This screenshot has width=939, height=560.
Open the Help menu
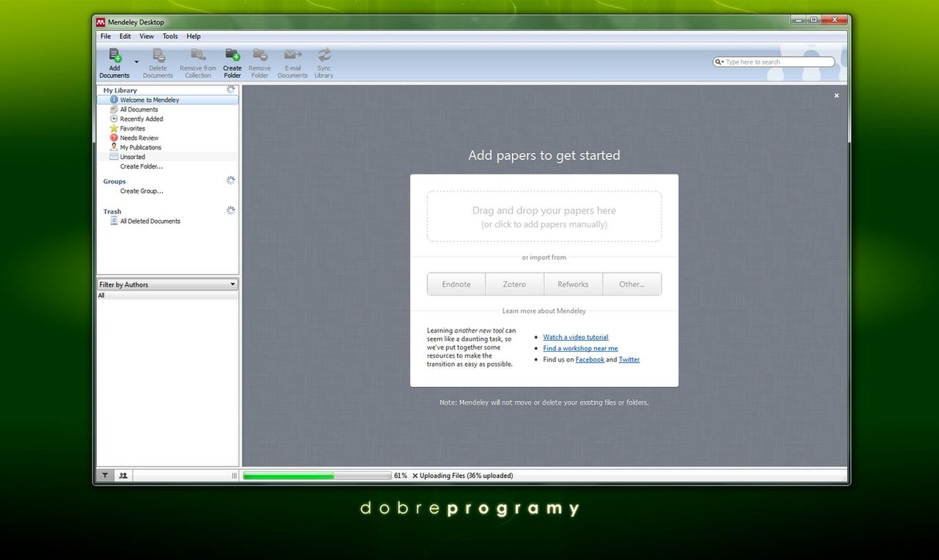(194, 36)
